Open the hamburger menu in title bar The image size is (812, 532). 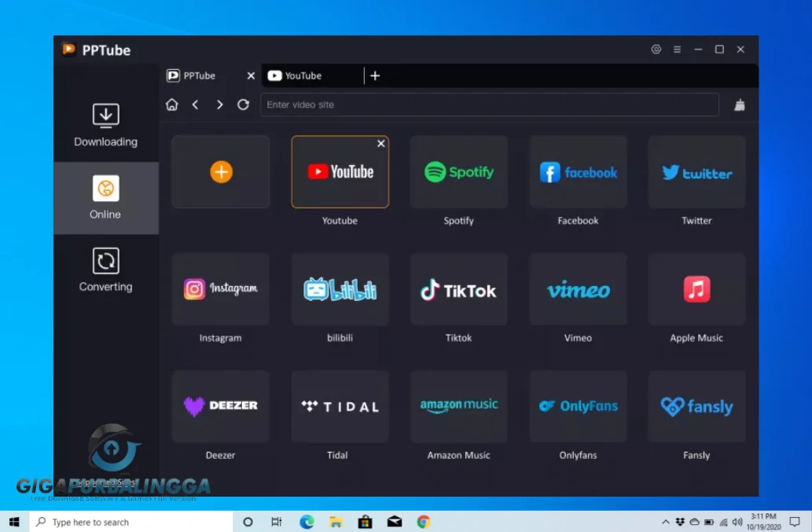coord(677,50)
